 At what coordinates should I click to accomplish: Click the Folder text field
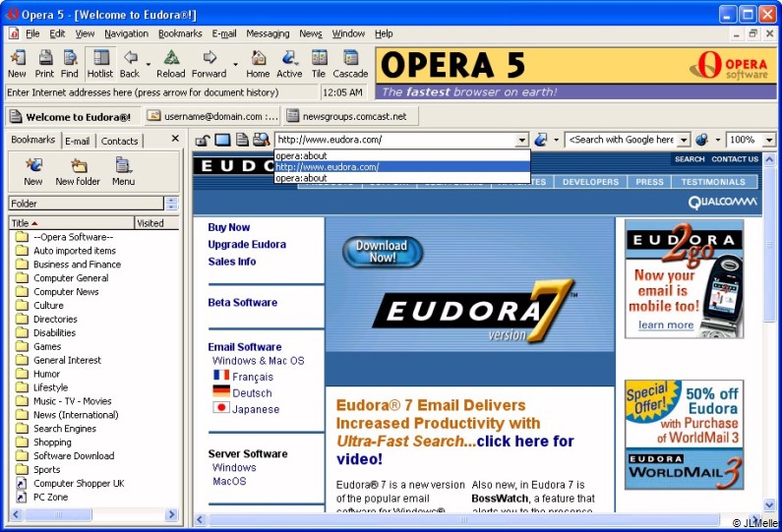coord(86,204)
